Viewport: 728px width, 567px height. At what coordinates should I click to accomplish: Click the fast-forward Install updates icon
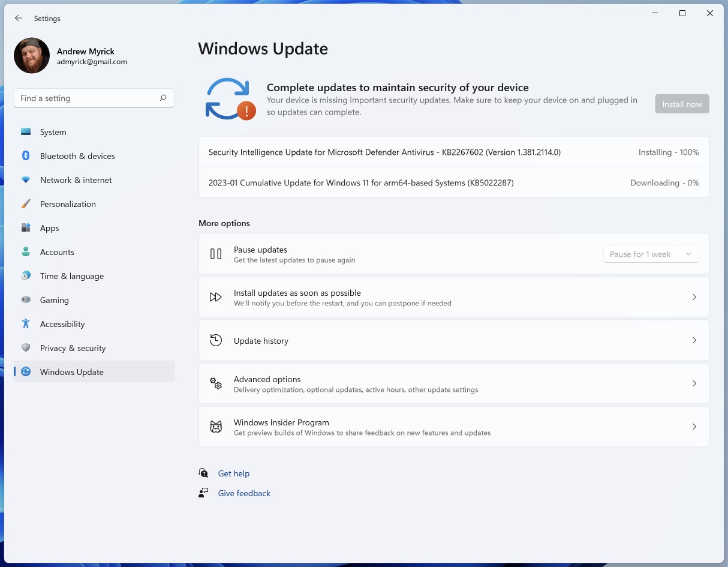click(x=216, y=297)
